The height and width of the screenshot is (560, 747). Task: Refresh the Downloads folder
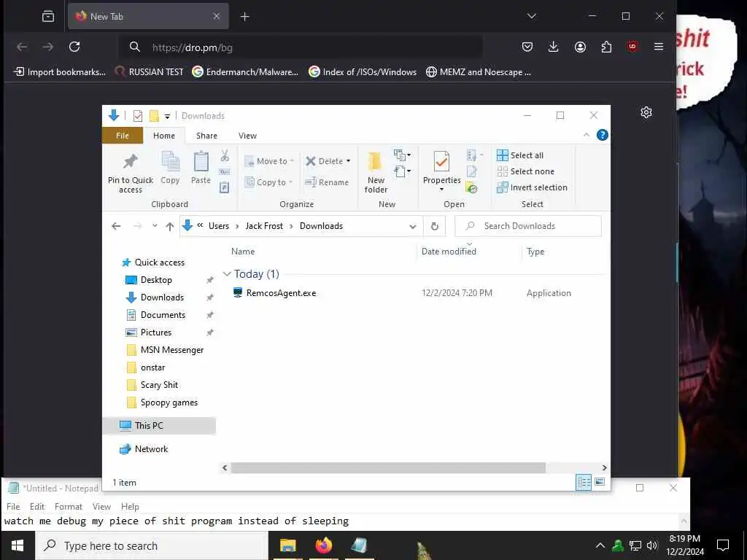click(435, 226)
